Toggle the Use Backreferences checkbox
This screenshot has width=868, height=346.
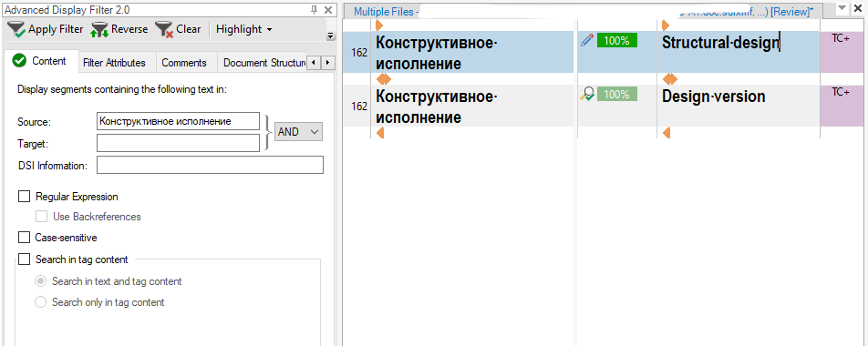coord(42,217)
